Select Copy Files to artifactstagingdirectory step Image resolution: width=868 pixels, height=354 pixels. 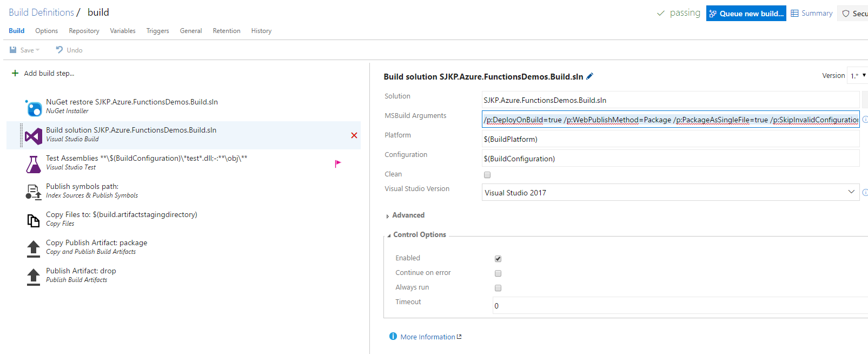pyautogui.click(x=184, y=220)
